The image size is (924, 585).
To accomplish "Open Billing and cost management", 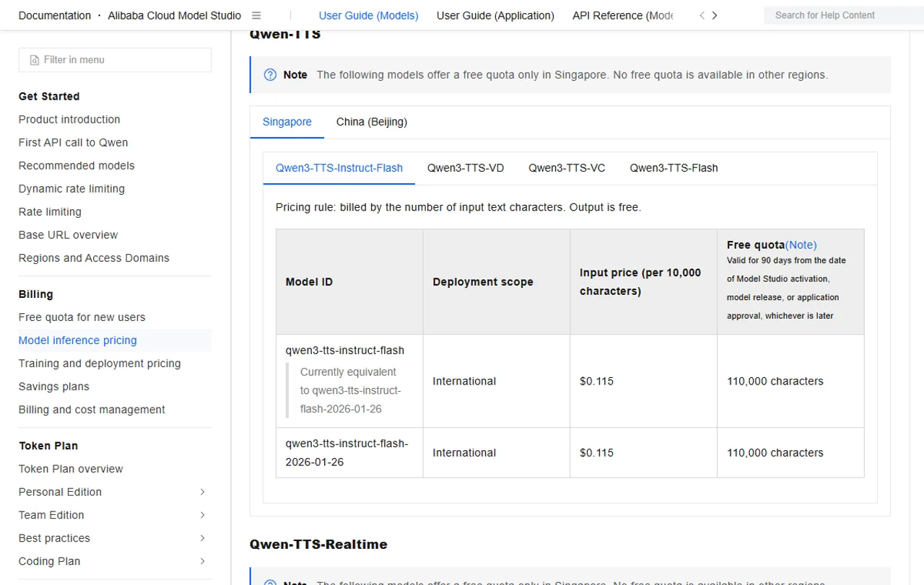I will [x=92, y=410].
